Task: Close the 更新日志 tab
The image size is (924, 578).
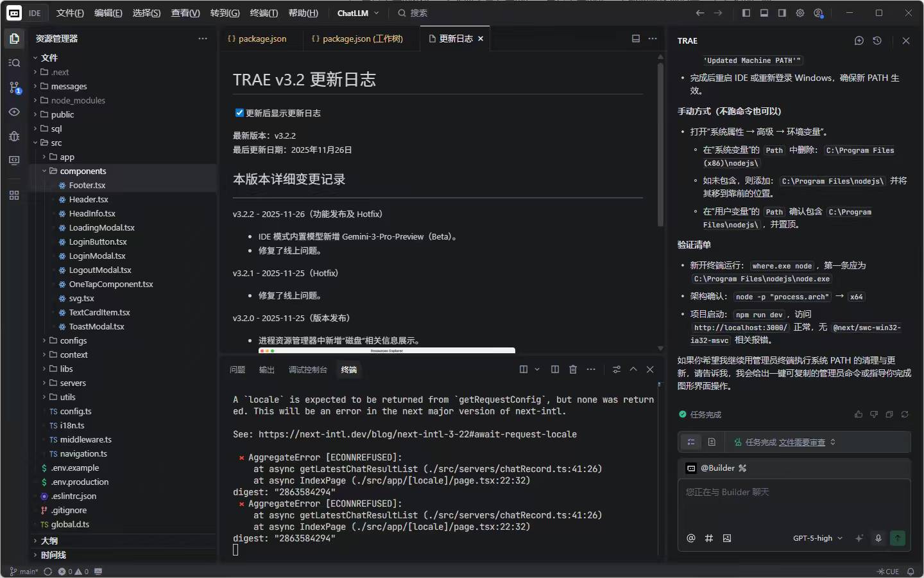Action: point(481,39)
